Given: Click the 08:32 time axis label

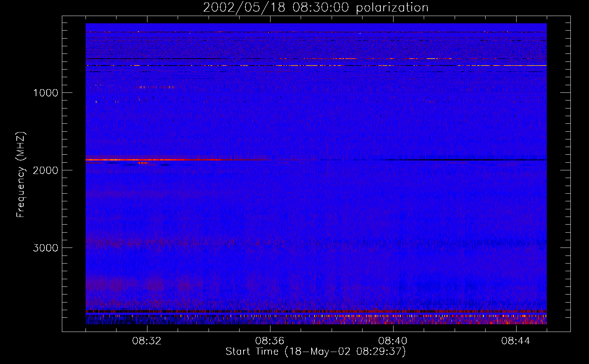Looking at the screenshot, I should 147,341.
